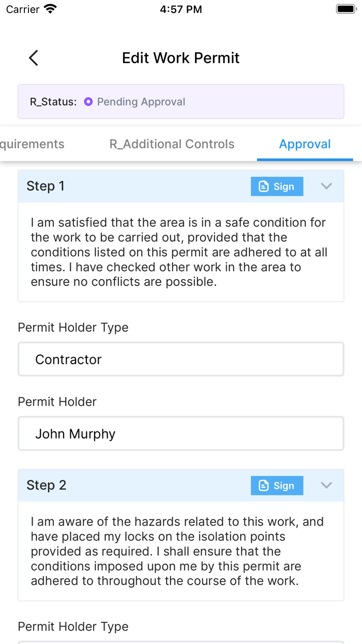Image resolution: width=362 pixels, height=644 pixels.
Task: Open the Permit Holder Type dropdown showing Contractor
Action: (x=181, y=359)
